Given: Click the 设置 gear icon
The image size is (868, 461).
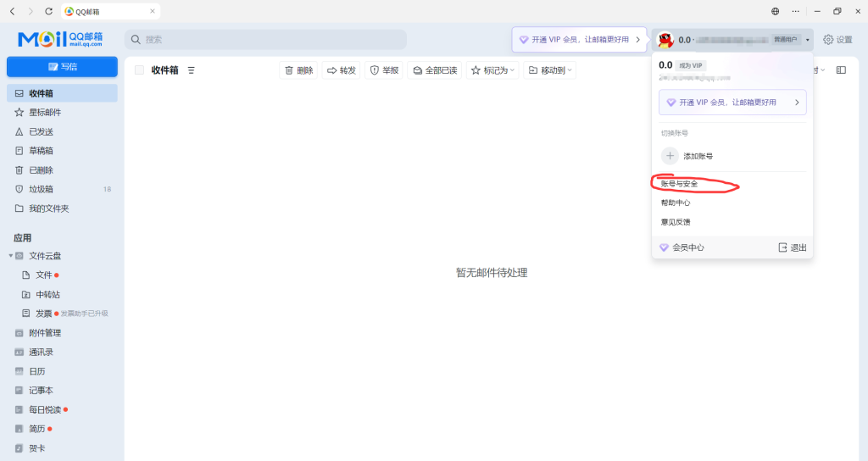Looking at the screenshot, I should click(x=828, y=40).
